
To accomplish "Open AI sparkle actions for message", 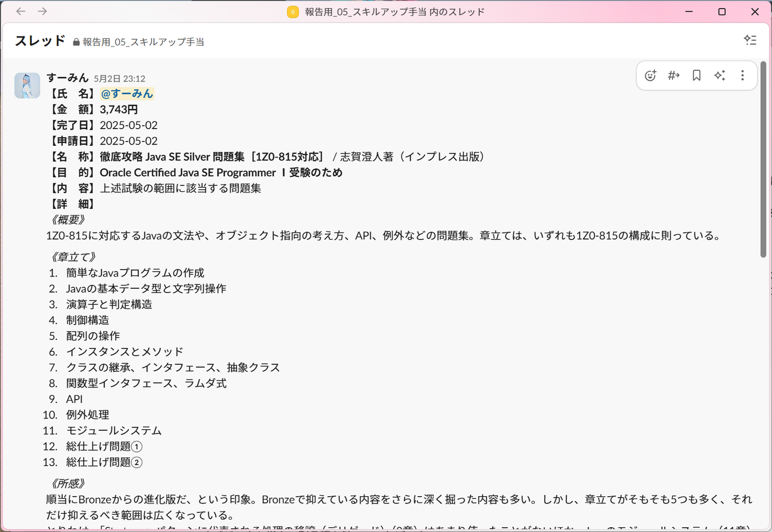I will [719, 76].
